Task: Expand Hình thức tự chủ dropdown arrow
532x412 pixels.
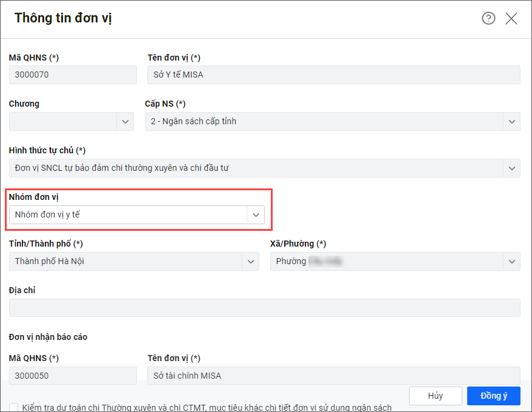Action: click(511, 168)
